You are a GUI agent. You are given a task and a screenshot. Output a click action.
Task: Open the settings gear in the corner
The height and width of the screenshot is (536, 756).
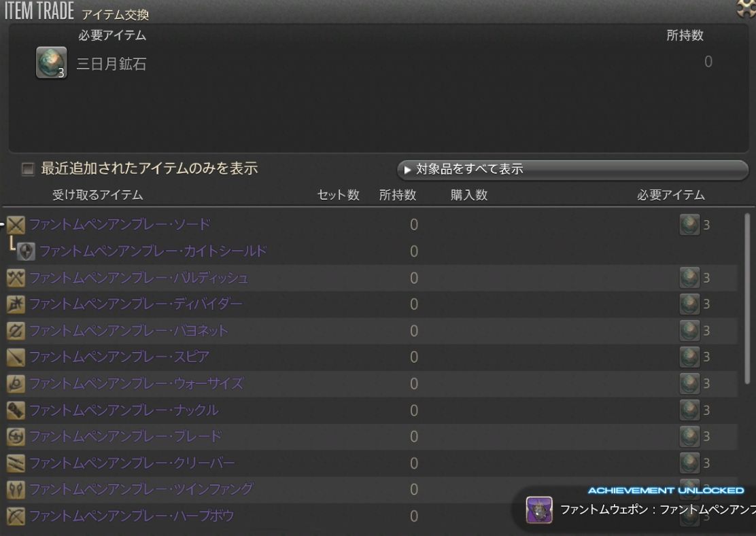click(x=746, y=9)
